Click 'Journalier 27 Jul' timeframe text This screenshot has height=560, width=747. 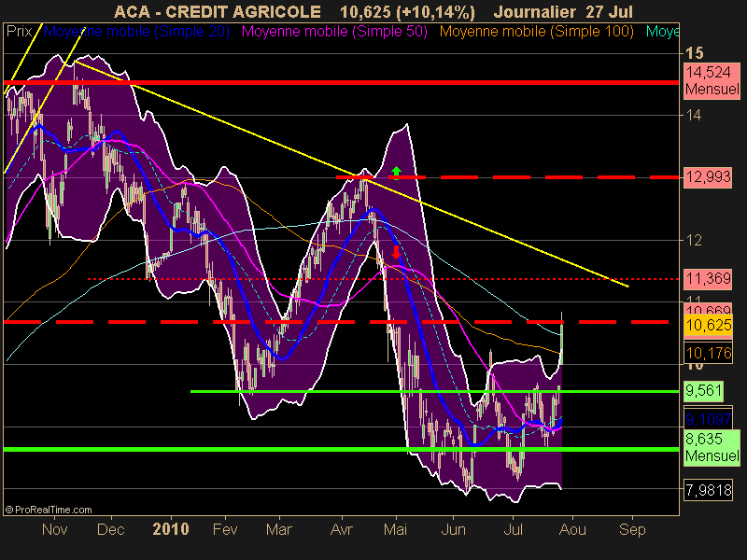click(563, 12)
